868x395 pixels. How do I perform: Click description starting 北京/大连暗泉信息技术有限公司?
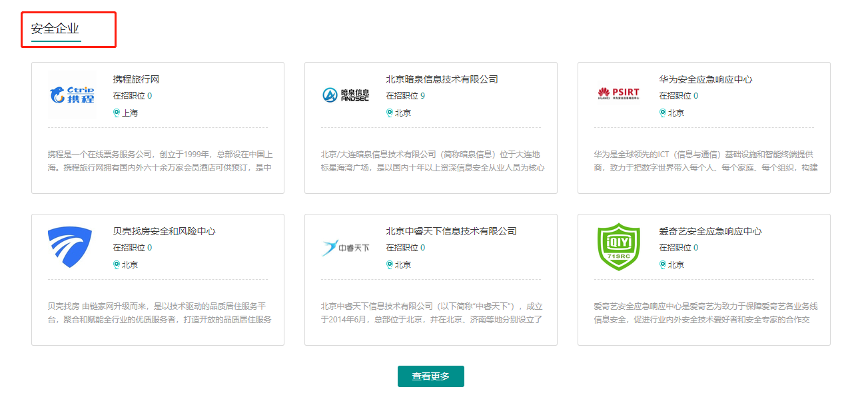pos(432,161)
